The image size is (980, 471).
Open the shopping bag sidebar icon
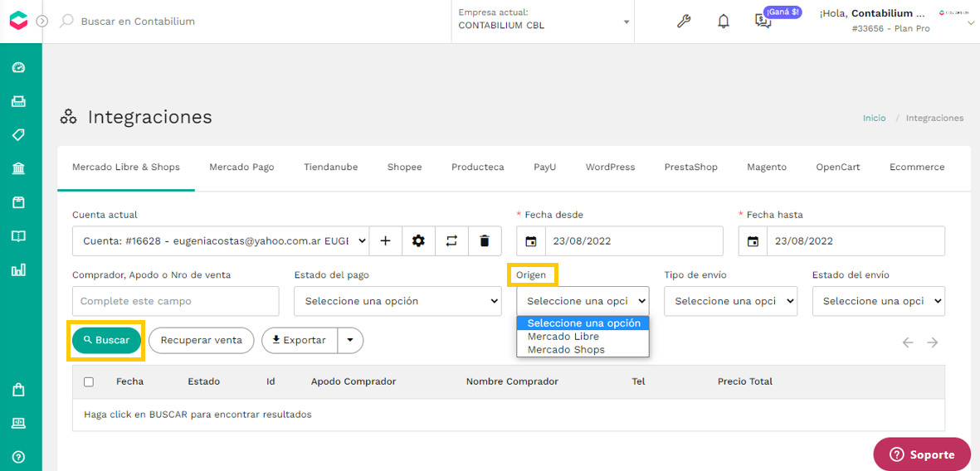pos(18,390)
